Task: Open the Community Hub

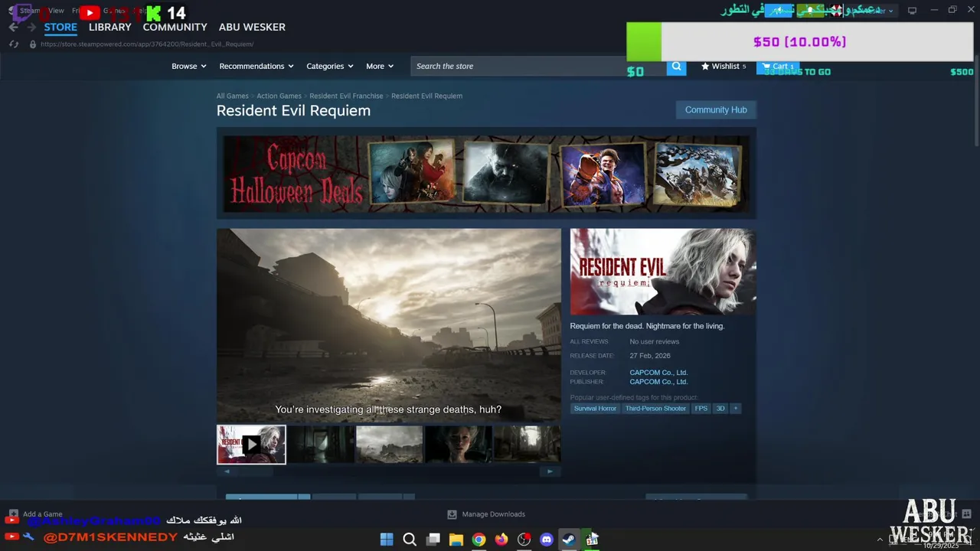Action: click(x=716, y=110)
